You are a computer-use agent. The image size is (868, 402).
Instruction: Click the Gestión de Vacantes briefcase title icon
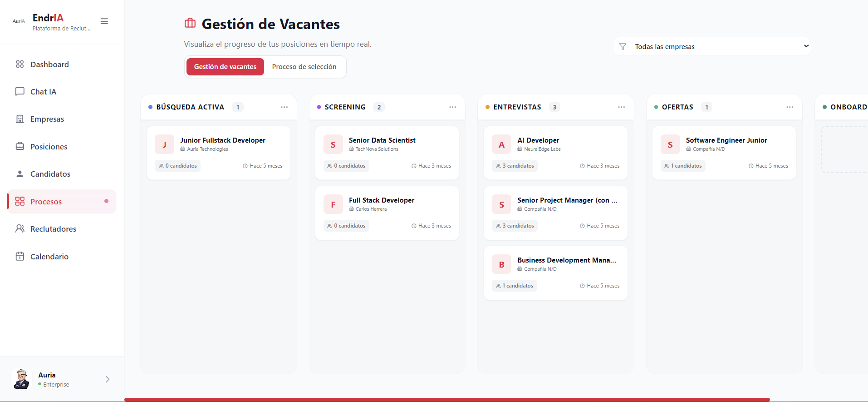click(x=190, y=23)
